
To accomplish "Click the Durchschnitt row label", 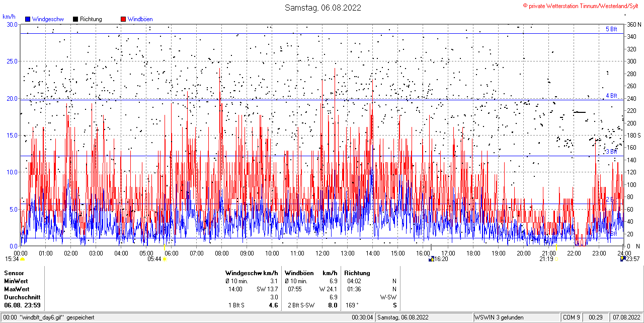I will click(22, 297).
